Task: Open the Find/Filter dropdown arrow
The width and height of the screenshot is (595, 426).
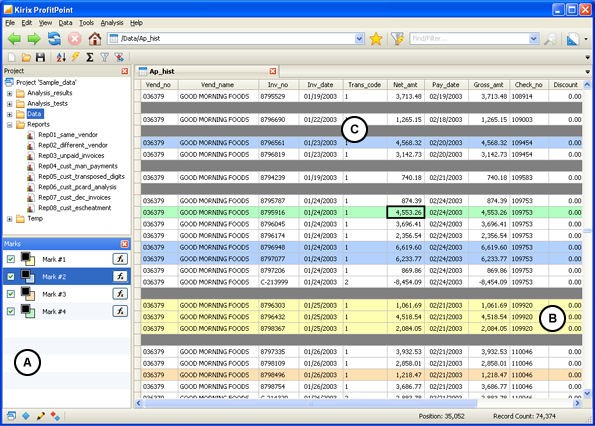Action: pyautogui.click(x=534, y=38)
